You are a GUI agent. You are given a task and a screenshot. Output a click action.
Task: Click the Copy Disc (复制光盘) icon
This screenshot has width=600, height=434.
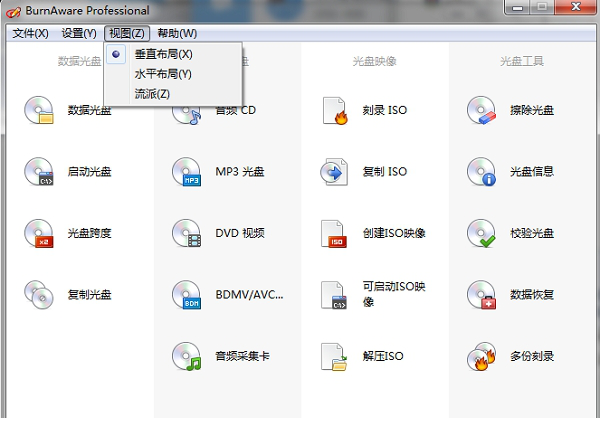39,295
